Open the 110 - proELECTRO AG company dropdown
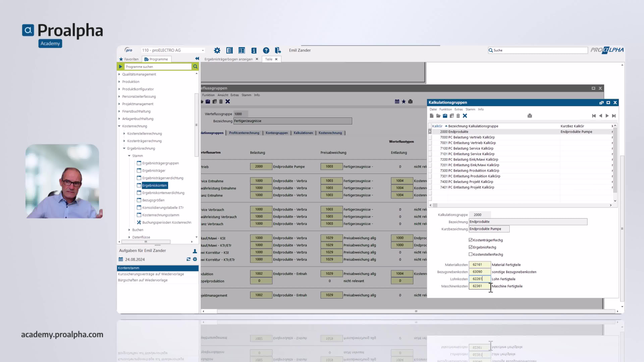This screenshot has height=362, width=644. click(203, 50)
